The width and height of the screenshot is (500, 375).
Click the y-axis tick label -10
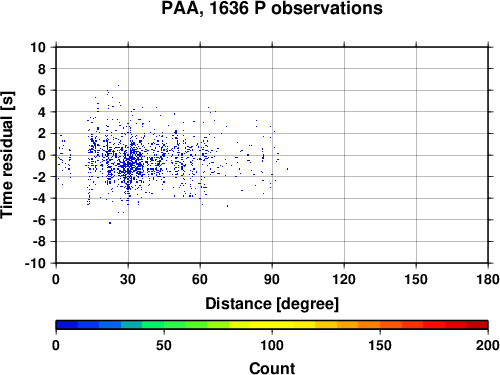pos(35,263)
